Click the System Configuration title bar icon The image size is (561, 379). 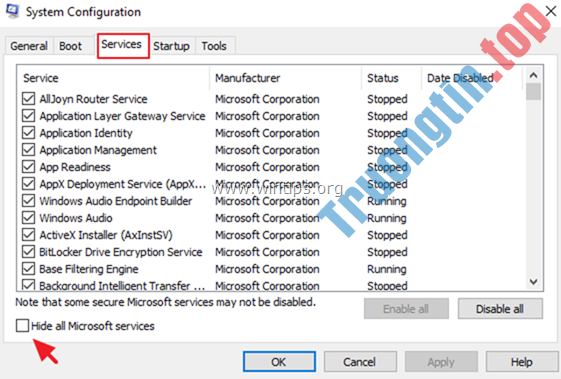(13, 11)
